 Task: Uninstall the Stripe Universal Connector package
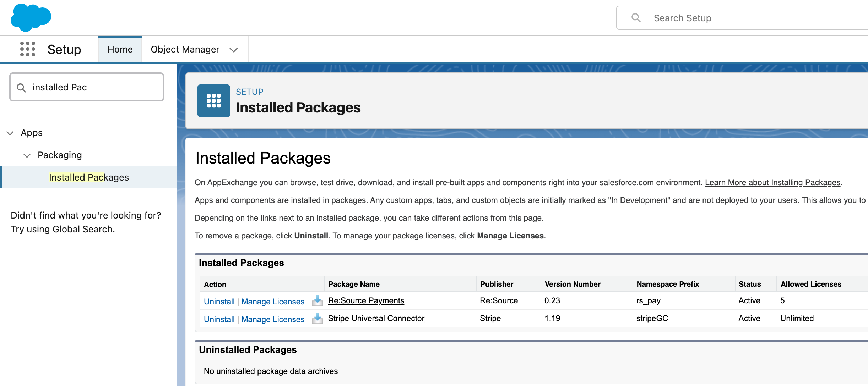tap(219, 319)
